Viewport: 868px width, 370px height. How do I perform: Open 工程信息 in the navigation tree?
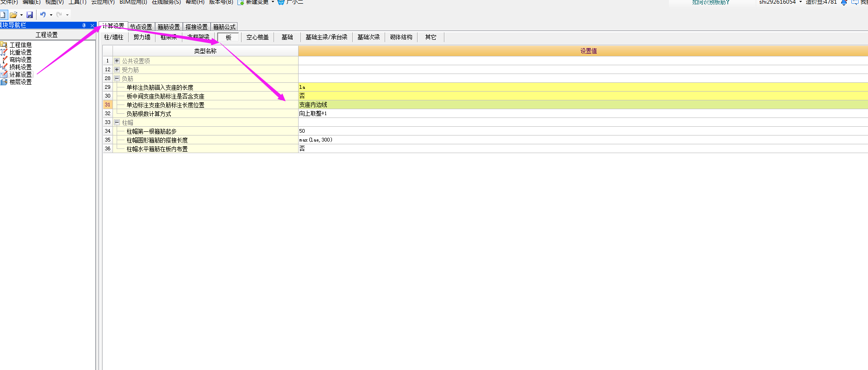20,45
